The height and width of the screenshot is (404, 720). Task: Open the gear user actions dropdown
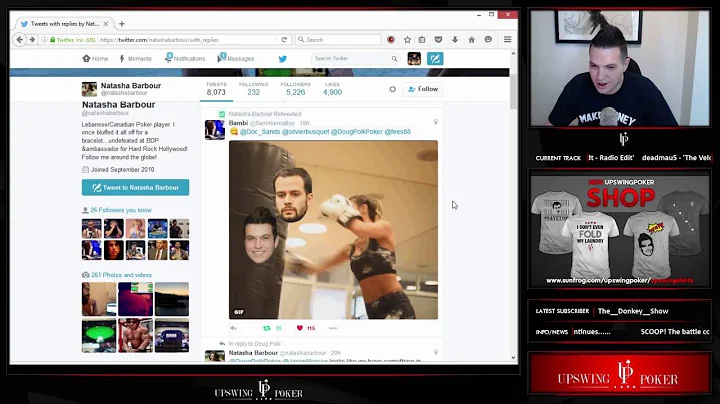pos(392,89)
